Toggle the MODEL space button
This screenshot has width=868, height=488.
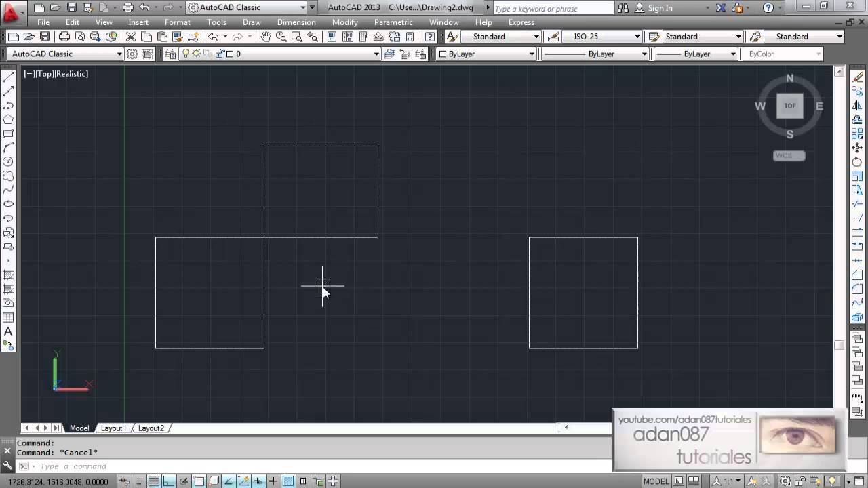(x=656, y=481)
